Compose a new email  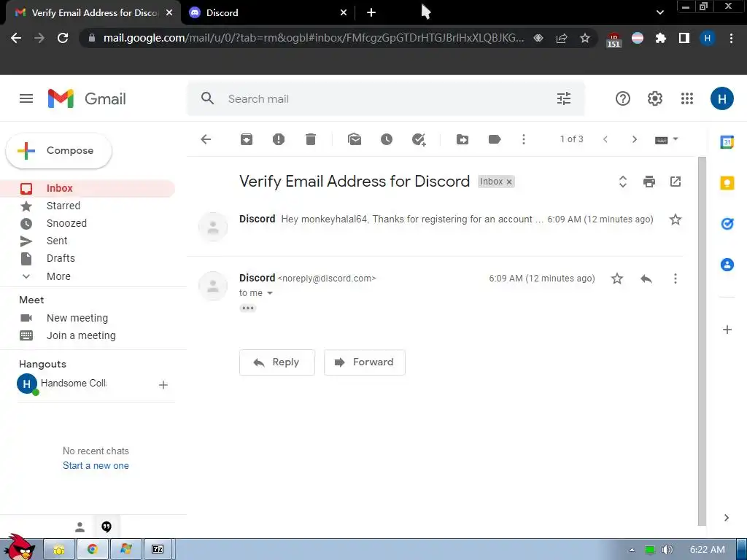pyautogui.click(x=58, y=150)
